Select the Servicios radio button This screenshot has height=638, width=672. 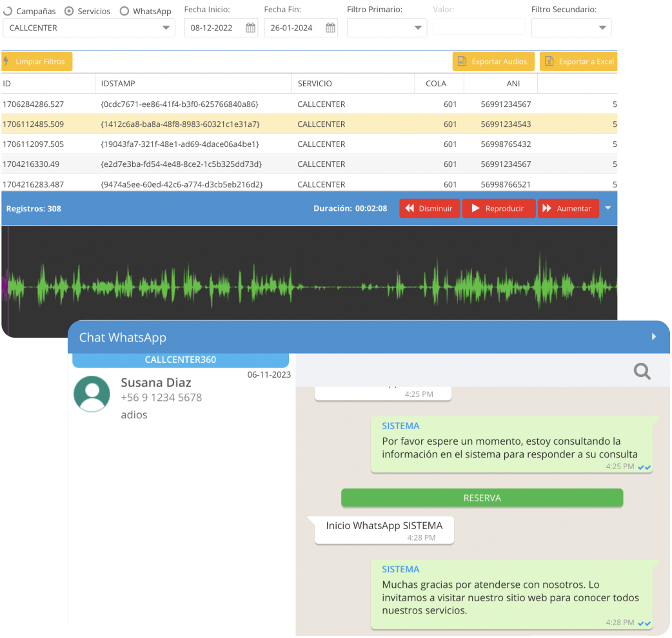coord(69,11)
